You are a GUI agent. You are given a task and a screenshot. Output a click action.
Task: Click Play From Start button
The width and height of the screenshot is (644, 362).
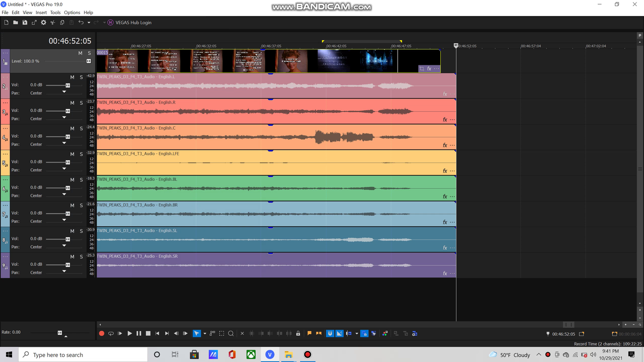tap(120, 333)
